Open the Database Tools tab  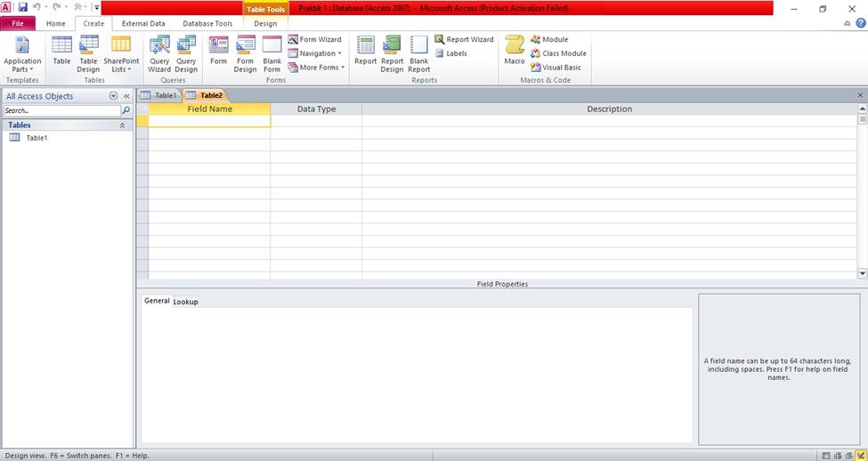[207, 24]
